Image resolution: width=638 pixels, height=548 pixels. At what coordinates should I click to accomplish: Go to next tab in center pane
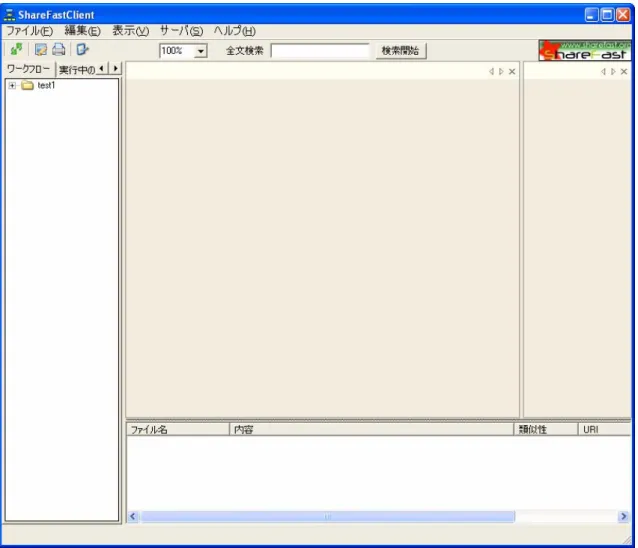coord(501,72)
